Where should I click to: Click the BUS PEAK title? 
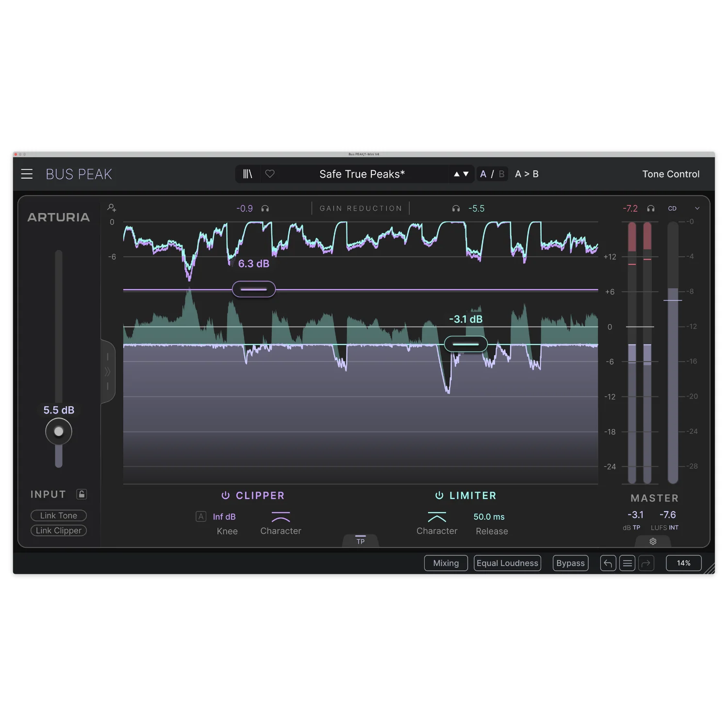click(79, 174)
